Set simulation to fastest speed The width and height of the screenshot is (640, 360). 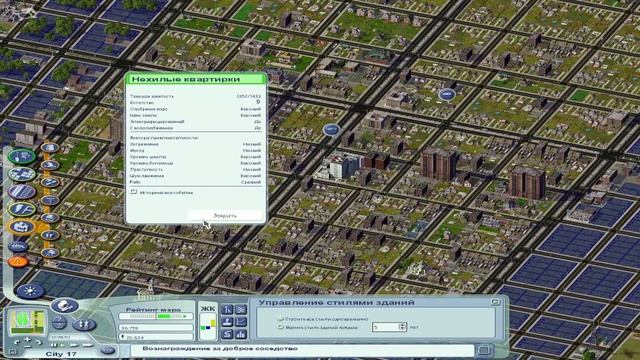[87, 345]
